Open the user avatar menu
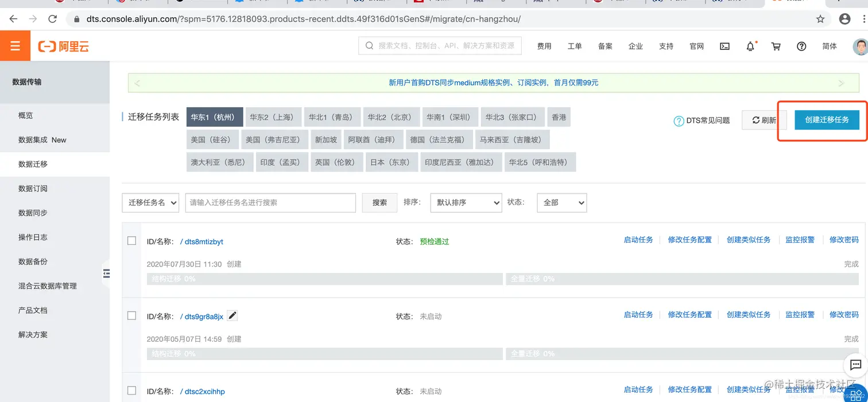This screenshot has height=402, width=868. (859, 46)
